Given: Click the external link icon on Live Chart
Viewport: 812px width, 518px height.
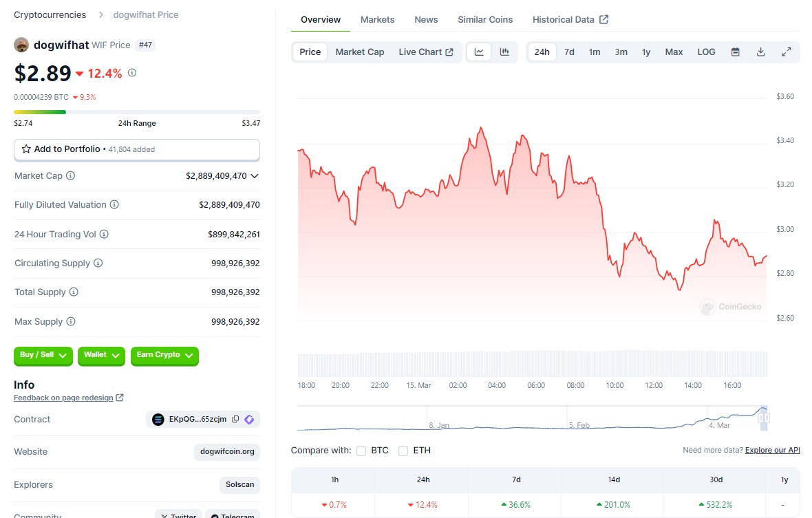Looking at the screenshot, I should tap(449, 52).
